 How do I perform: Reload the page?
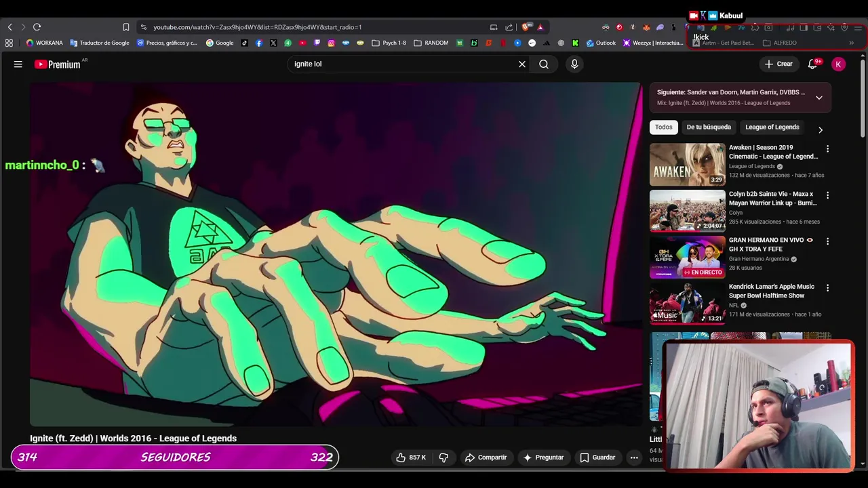point(37,27)
